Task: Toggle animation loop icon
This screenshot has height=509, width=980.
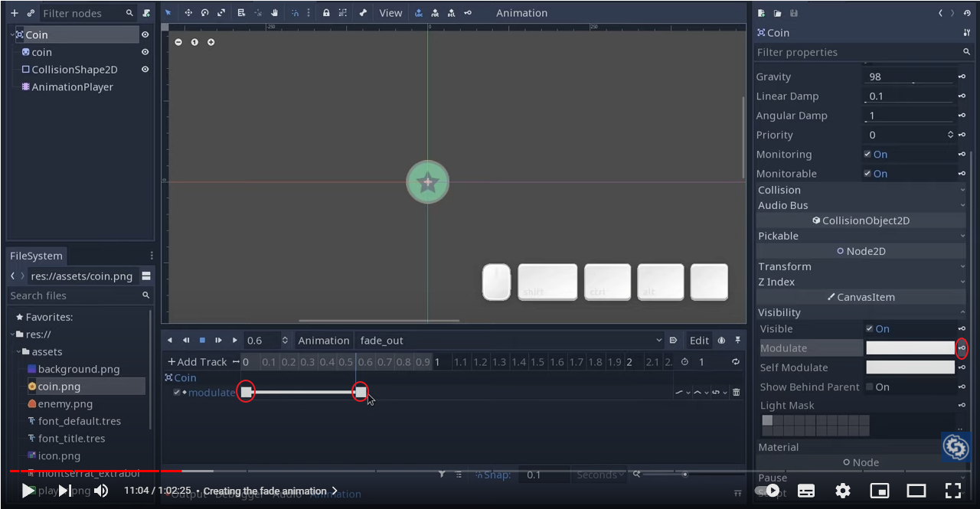Action: (x=737, y=362)
